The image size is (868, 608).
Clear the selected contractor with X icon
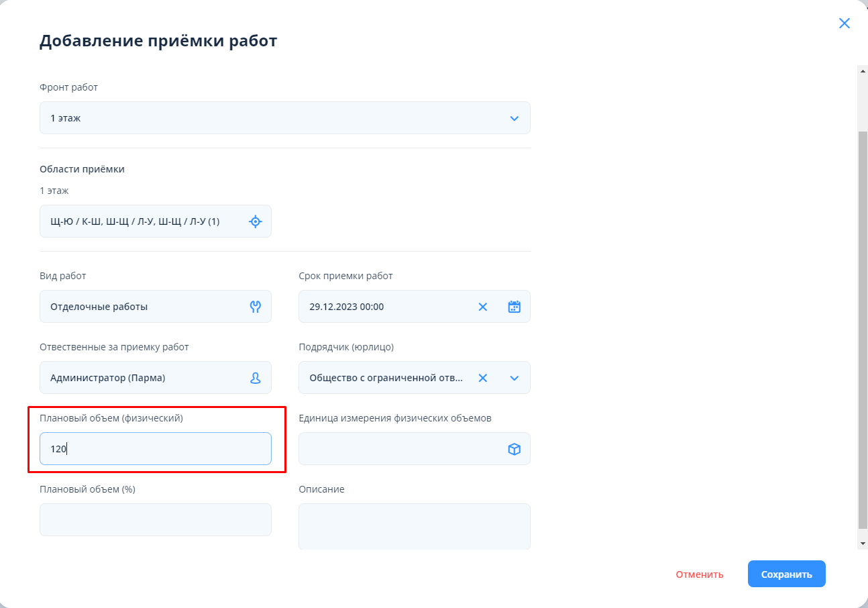(x=482, y=378)
